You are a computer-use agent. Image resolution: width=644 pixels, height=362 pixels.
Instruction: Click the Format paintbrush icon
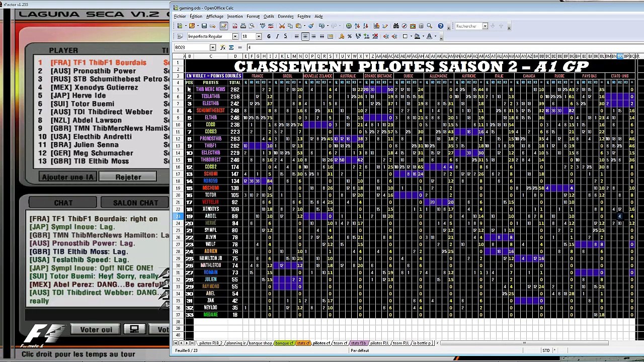311,26
